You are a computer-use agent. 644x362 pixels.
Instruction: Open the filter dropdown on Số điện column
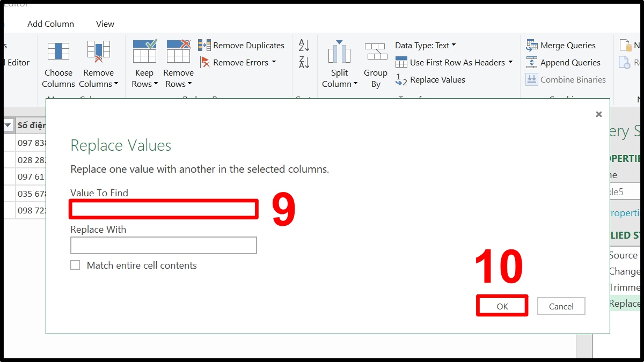pyautogui.click(x=8, y=125)
